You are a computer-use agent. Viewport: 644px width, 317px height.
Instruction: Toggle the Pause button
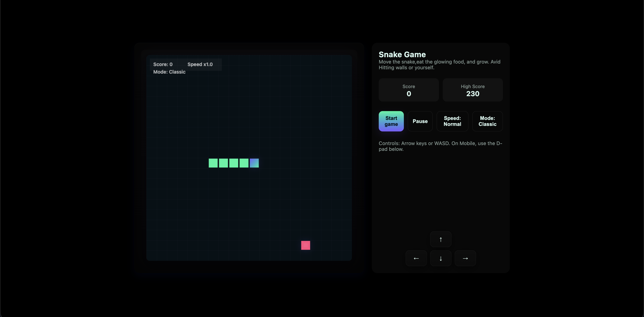coord(420,121)
